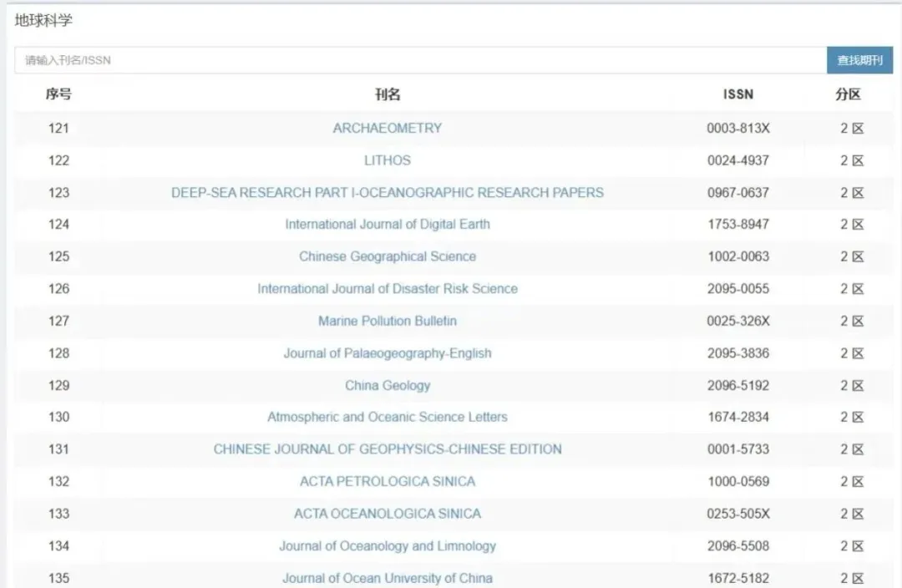Click the 2区 cell in China Geology row
902x588 pixels.
click(852, 386)
